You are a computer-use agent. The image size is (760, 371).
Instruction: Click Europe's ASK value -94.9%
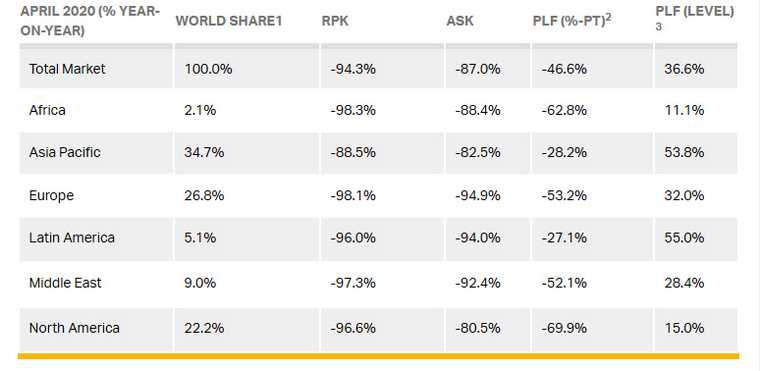point(477,195)
